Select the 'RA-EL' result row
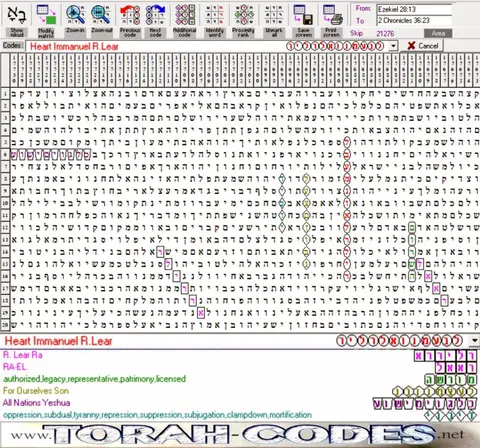Image resolution: width=480 pixels, height=448 pixels. click(240, 367)
